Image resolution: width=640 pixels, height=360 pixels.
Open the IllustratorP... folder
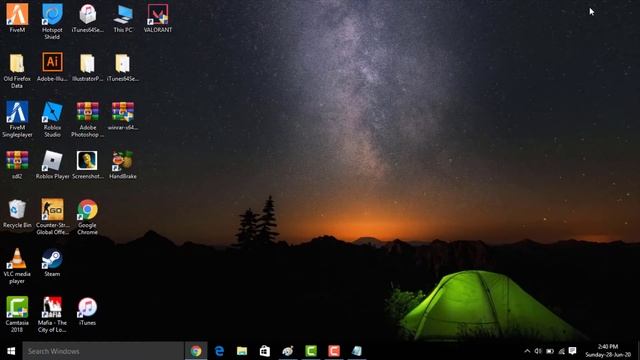pos(87,67)
